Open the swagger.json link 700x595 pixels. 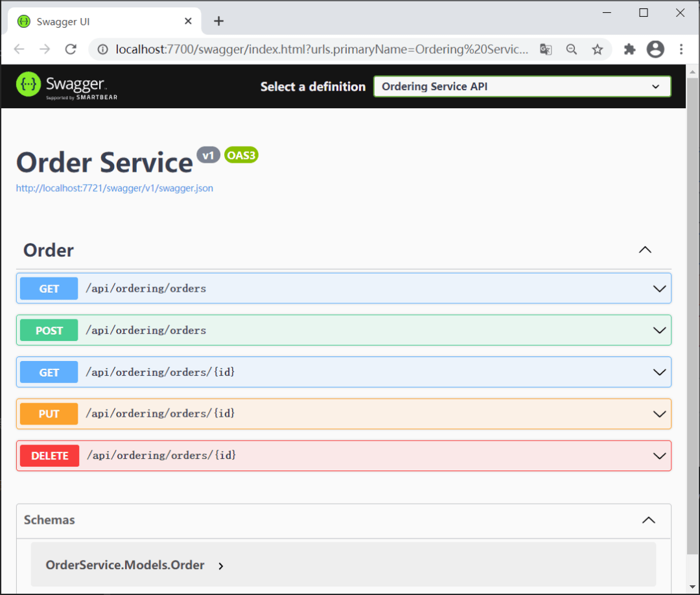pyautogui.click(x=114, y=189)
